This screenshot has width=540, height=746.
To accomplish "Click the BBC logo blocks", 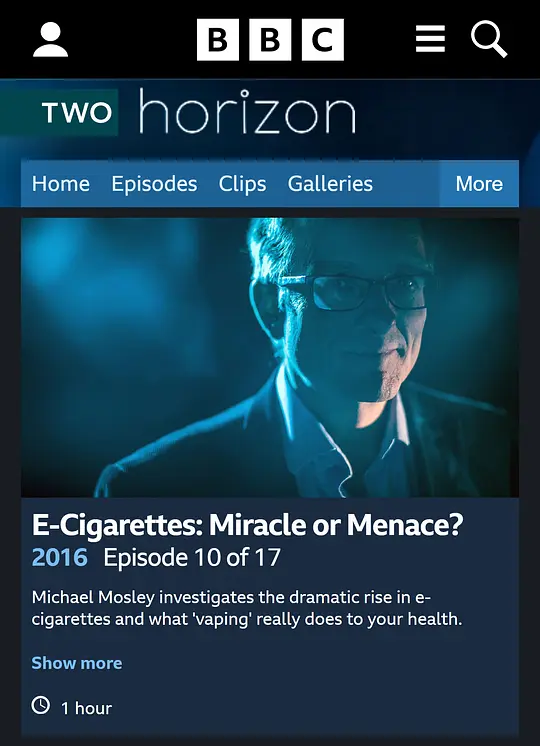I will pyautogui.click(x=270, y=39).
